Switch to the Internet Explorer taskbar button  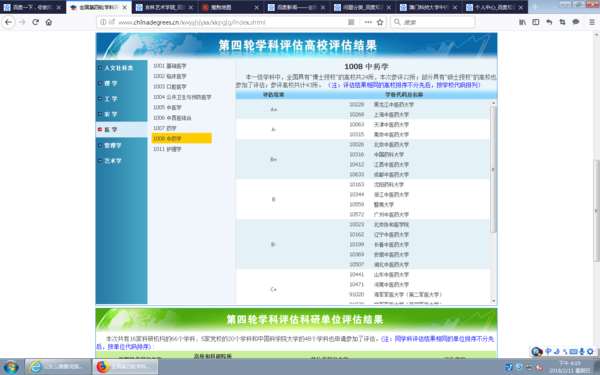click(x=58, y=367)
